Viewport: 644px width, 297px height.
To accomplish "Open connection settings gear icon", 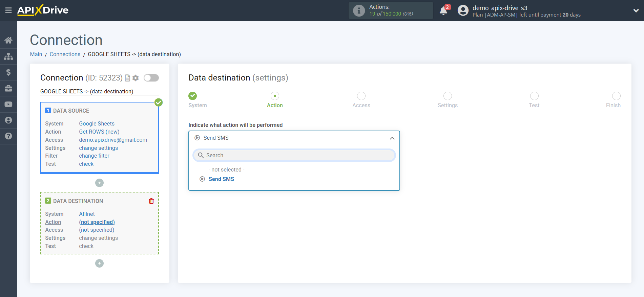I will [136, 78].
